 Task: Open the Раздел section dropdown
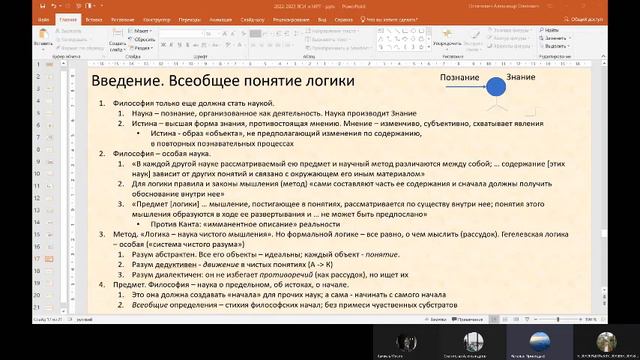pos(141,48)
